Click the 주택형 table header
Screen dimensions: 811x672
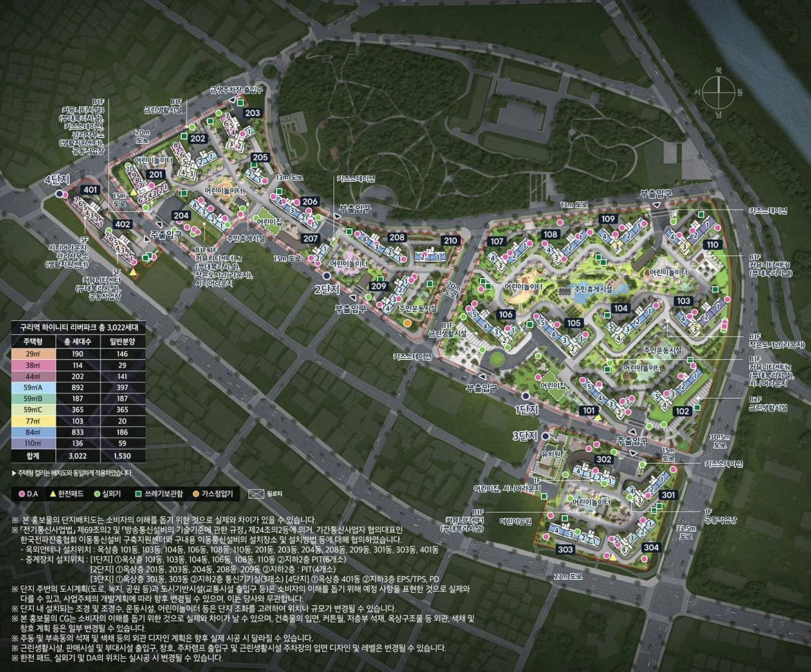tap(32, 342)
